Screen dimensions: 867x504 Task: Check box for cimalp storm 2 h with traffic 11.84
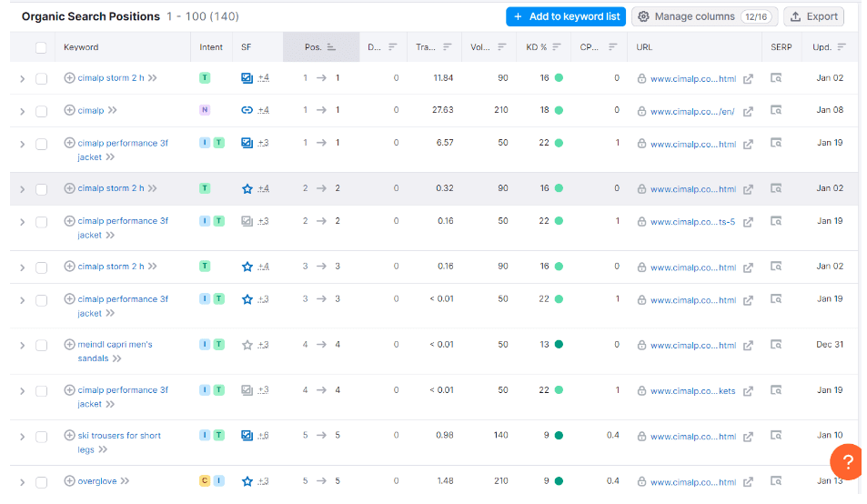click(41, 79)
